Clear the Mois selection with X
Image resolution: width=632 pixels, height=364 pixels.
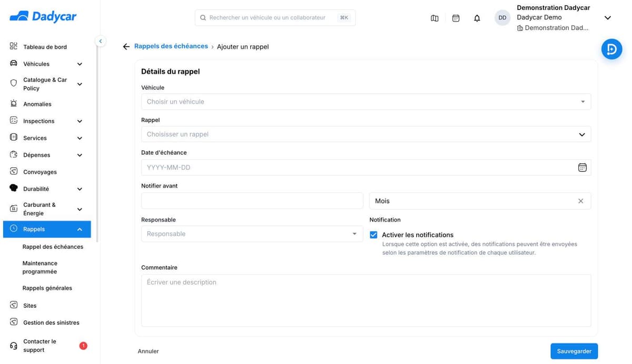click(x=580, y=201)
